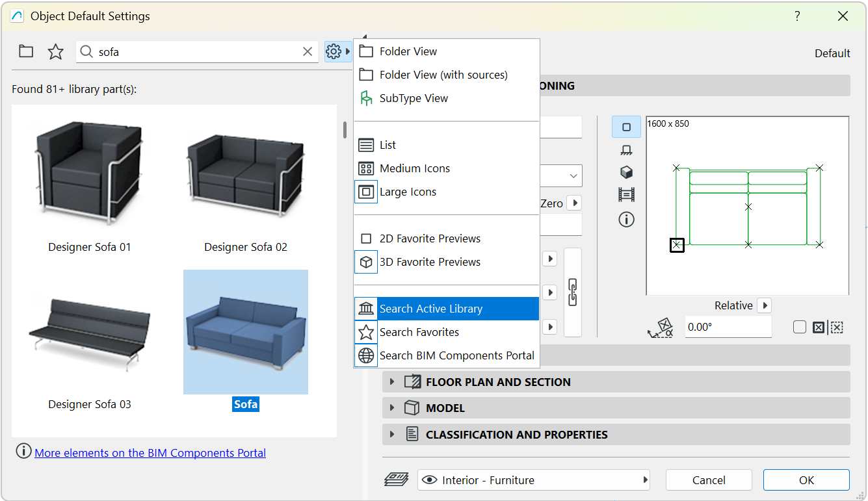Viewport: 868px width, 501px height.
Task: Select the blue Sofa thumbnail
Action: pyautogui.click(x=246, y=331)
